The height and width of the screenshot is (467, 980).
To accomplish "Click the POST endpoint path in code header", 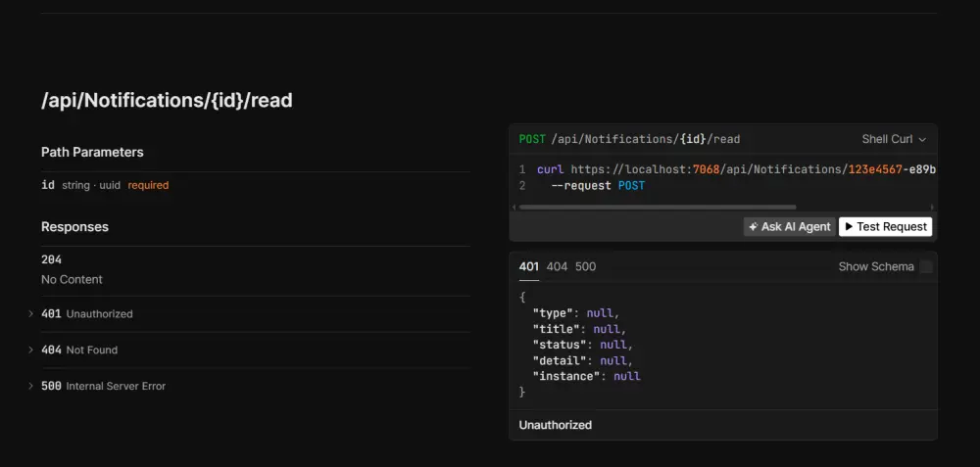I will pos(646,139).
